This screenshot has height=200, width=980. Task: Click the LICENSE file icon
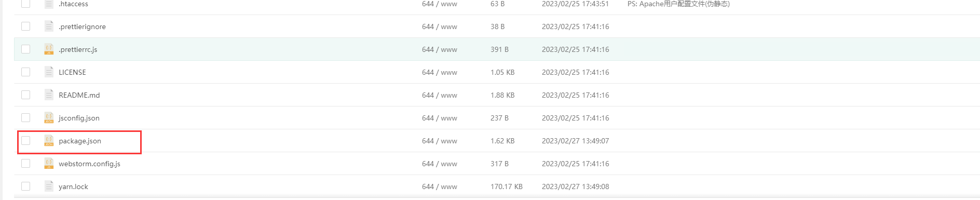pyautogui.click(x=49, y=72)
